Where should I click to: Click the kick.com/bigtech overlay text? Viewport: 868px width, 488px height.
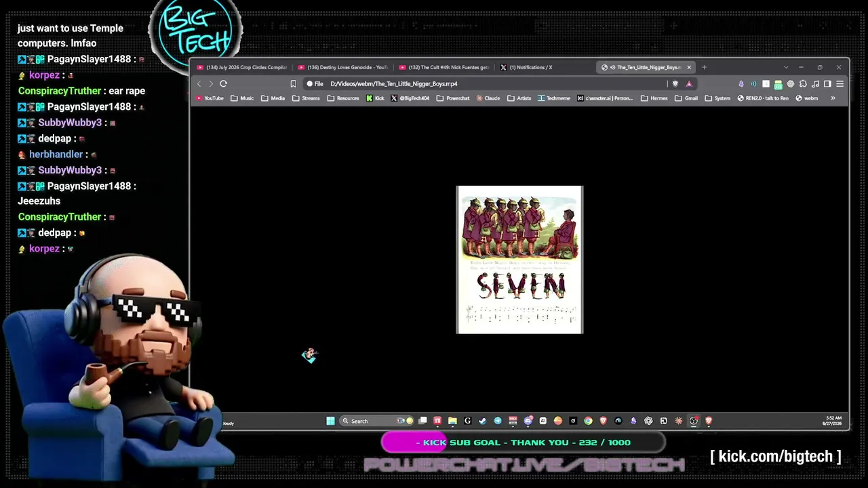[x=776, y=457]
